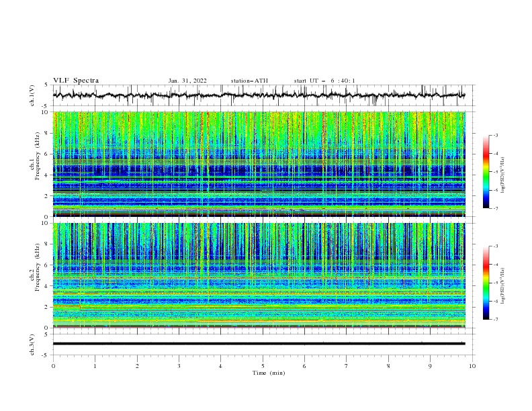Click the ch.1 "Frequency (kHz)" axis label
This screenshot has width=532, height=411.
pos(38,154)
